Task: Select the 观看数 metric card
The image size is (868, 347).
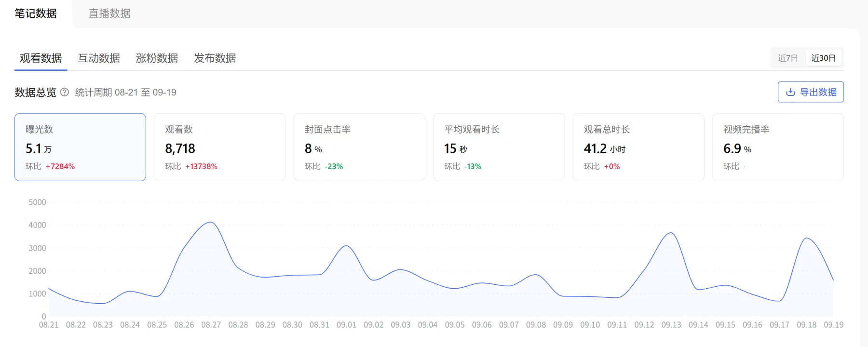Action: click(219, 147)
